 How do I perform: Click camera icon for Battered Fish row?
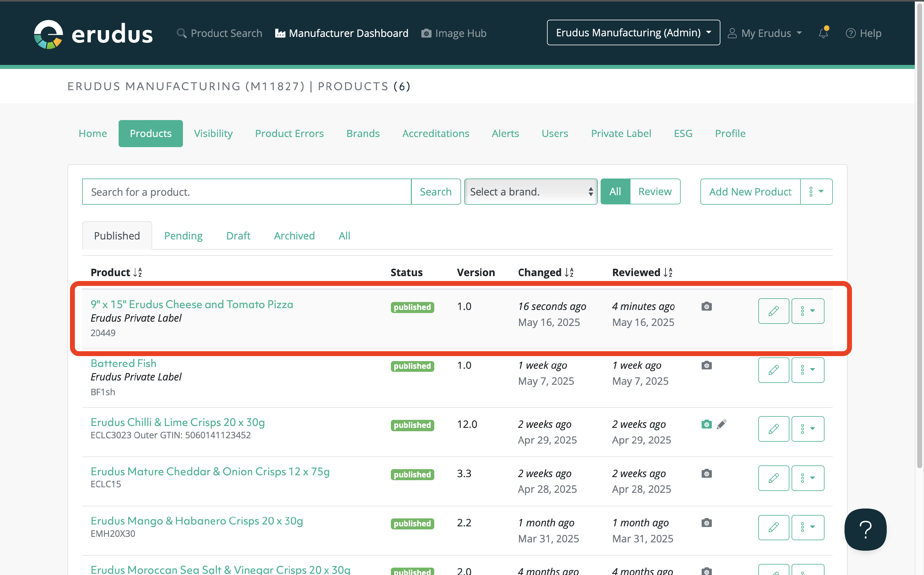tap(707, 365)
